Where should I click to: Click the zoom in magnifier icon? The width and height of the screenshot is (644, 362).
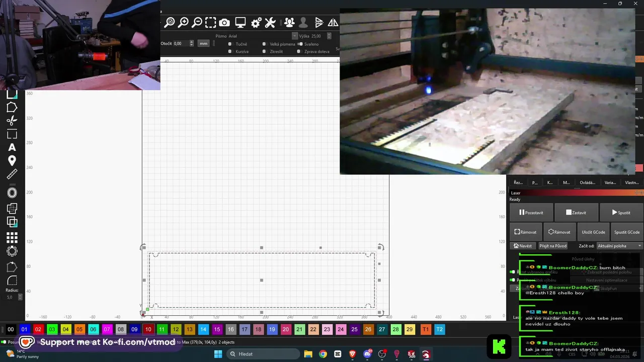point(183,22)
